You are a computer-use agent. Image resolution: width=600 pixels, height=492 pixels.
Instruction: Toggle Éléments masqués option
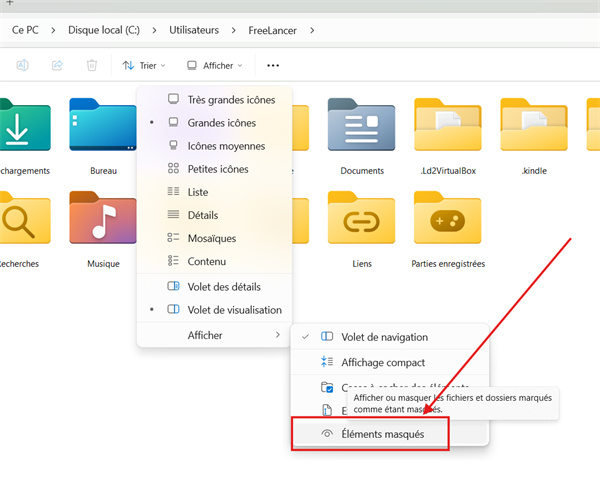coord(382,435)
